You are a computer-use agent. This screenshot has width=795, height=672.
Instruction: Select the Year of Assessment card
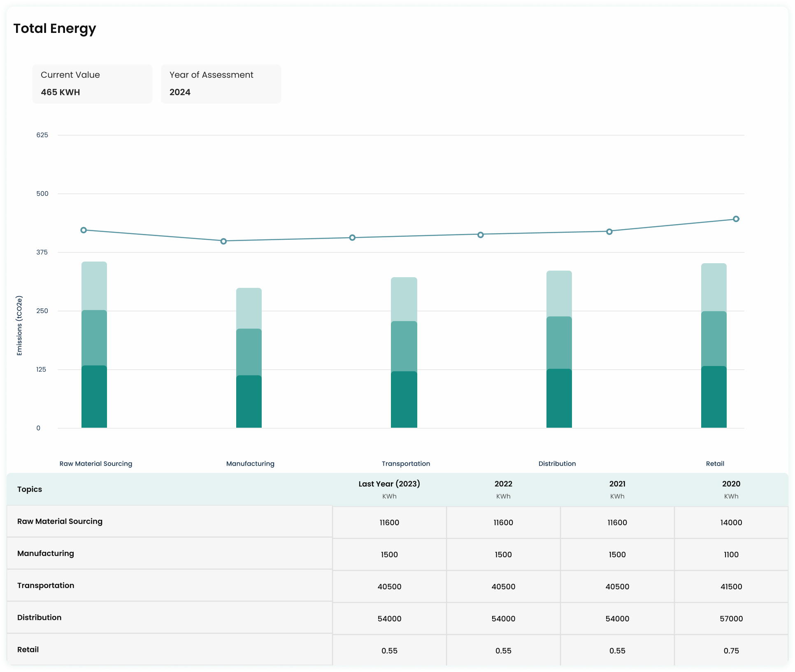(x=221, y=83)
